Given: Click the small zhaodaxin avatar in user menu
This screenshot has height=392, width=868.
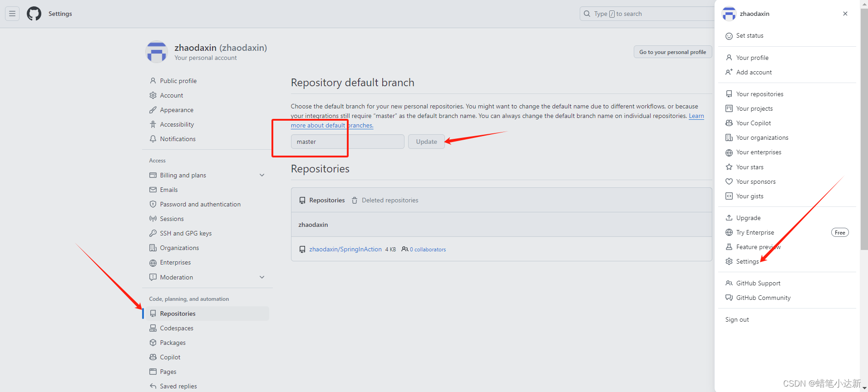Looking at the screenshot, I should pos(729,14).
